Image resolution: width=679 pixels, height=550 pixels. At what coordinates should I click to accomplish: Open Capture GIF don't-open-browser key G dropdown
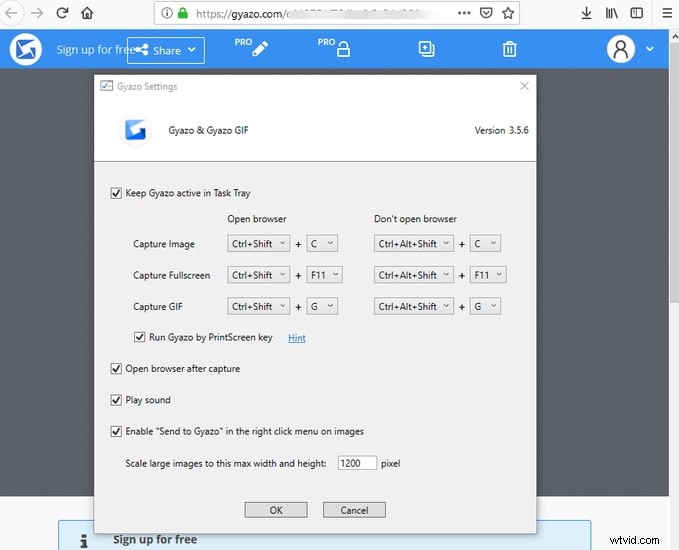point(485,306)
